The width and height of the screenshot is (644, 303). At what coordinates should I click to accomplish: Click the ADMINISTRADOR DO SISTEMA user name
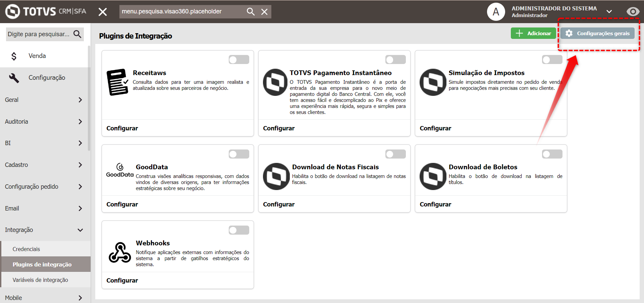[554, 8]
